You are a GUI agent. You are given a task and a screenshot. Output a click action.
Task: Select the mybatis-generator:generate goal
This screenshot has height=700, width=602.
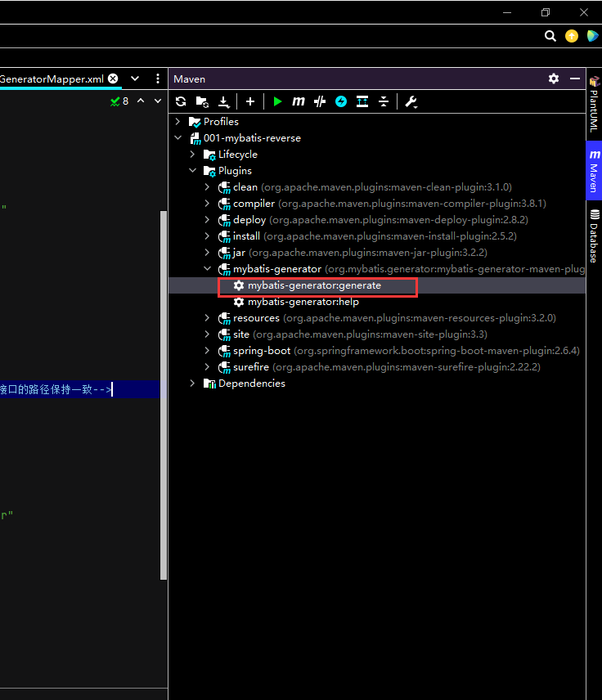(x=377, y=285)
